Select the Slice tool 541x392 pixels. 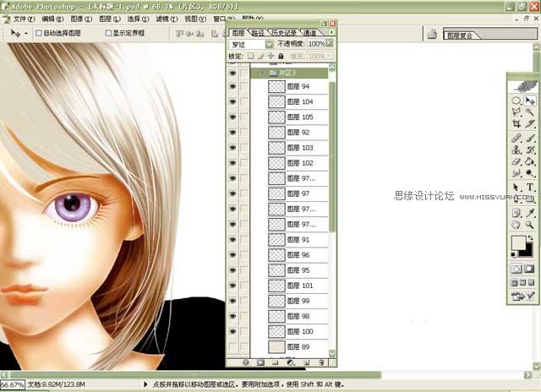[530, 123]
